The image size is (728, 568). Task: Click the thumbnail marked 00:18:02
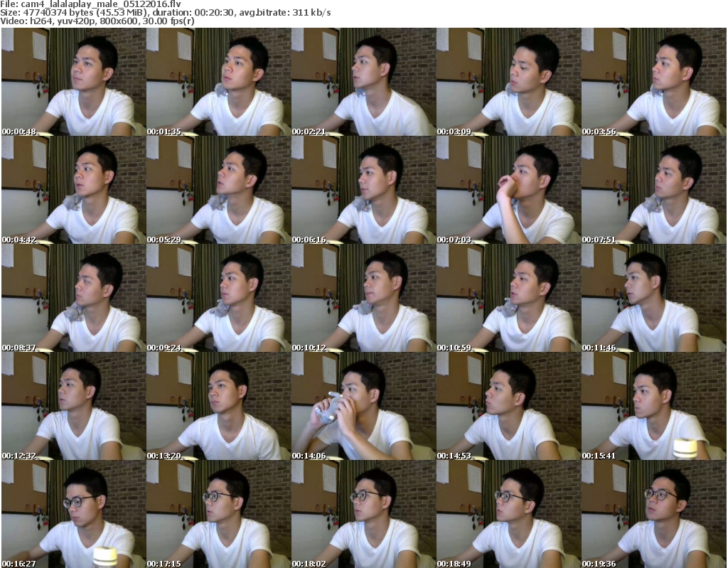pos(363,514)
